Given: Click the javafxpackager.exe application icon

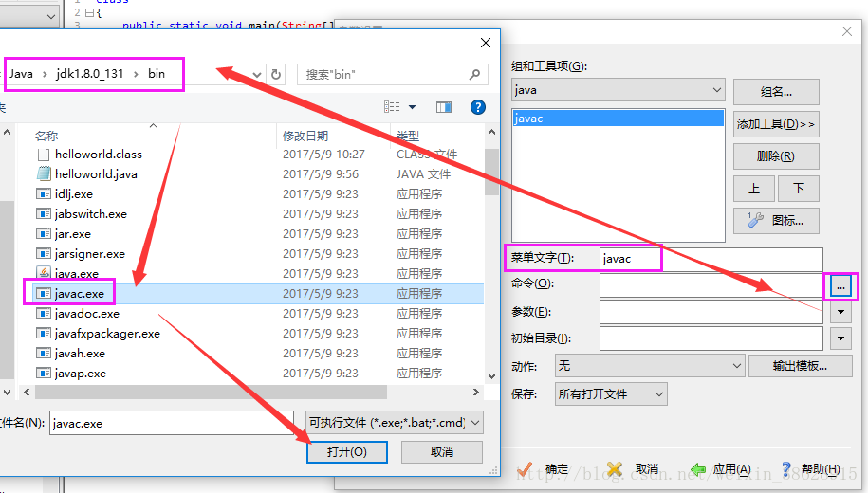Looking at the screenshot, I should click(44, 333).
